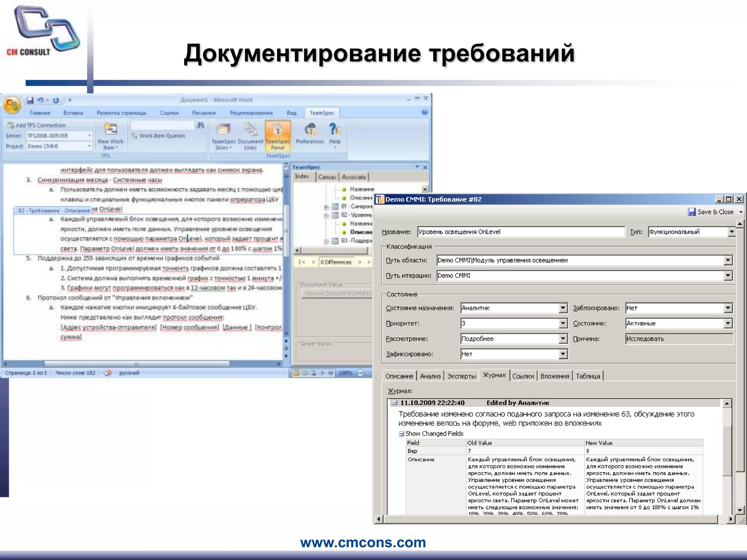Redo the action in Word toolbar
The width and height of the screenshot is (747, 560).
point(56,100)
